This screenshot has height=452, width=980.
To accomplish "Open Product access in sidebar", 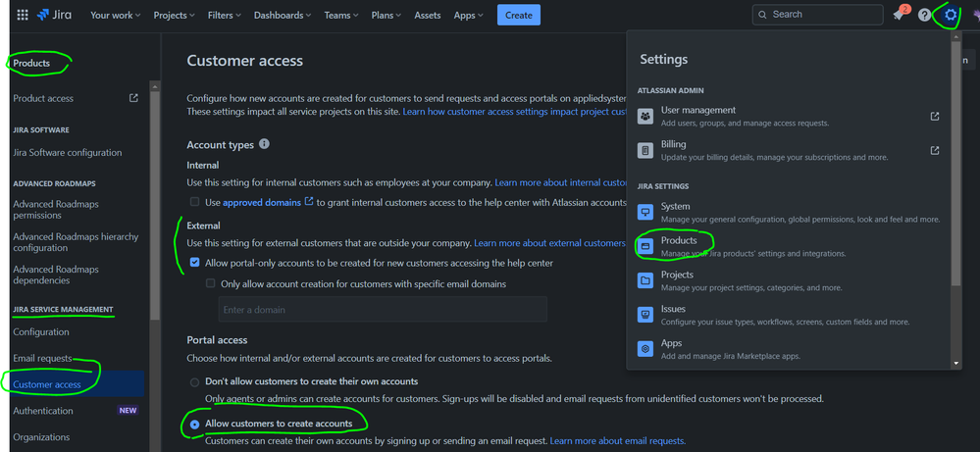I will click(x=43, y=98).
